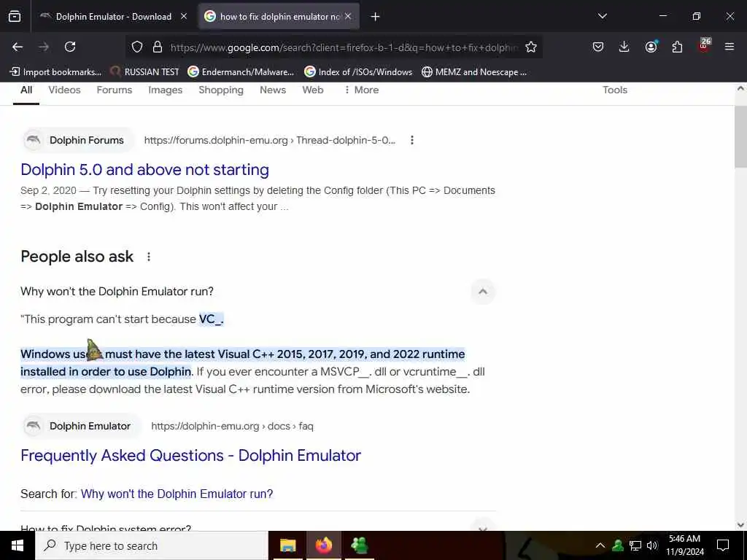This screenshot has height=560, width=747.
Task: Bookmark this page with star icon
Action: click(531, 47)
